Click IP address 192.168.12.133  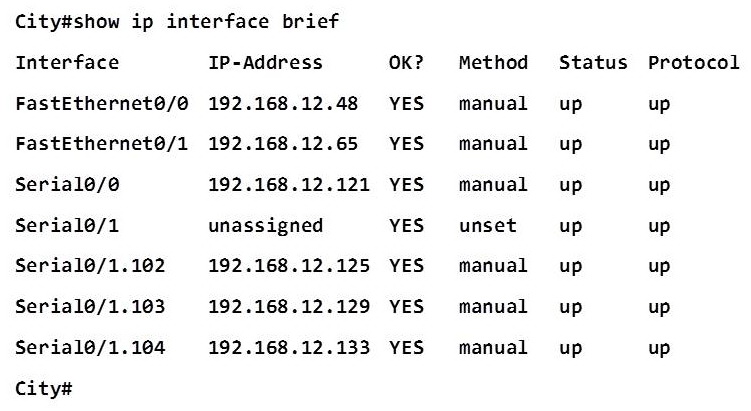[x=289, y=347]
